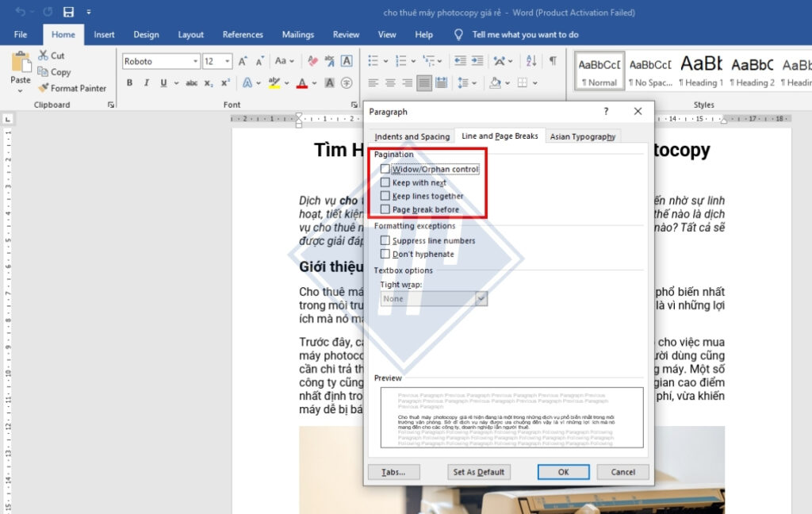
Task: Open the font name dropdown showing Roboto
Action: (x=196, y=61)
